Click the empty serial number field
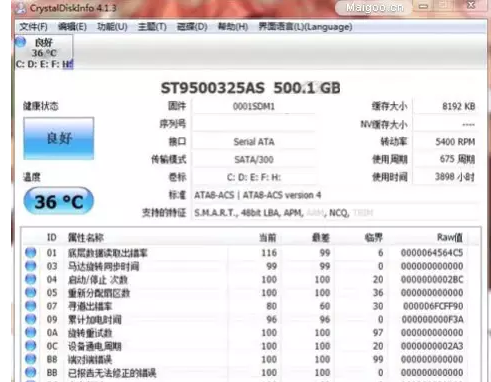Screen dimensions: 491x382 coord(254,124)
